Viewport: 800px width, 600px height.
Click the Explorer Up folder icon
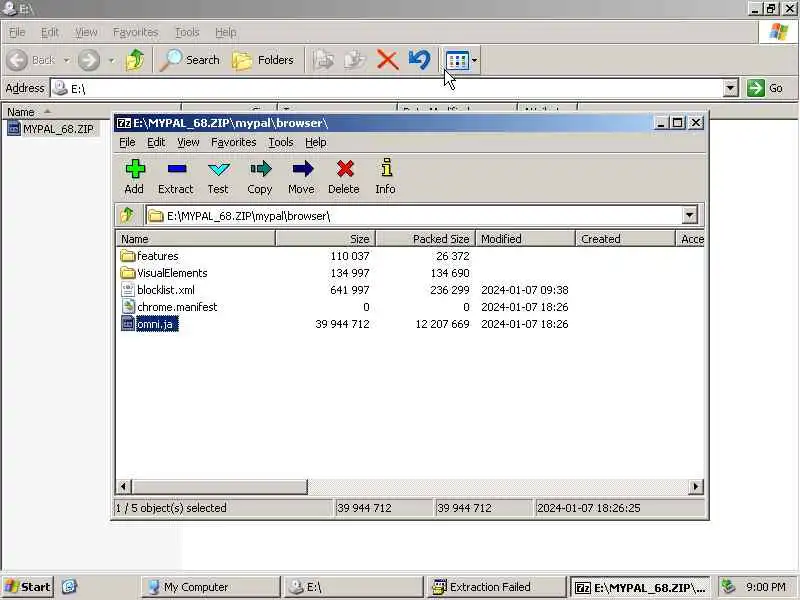pos(135,60)
